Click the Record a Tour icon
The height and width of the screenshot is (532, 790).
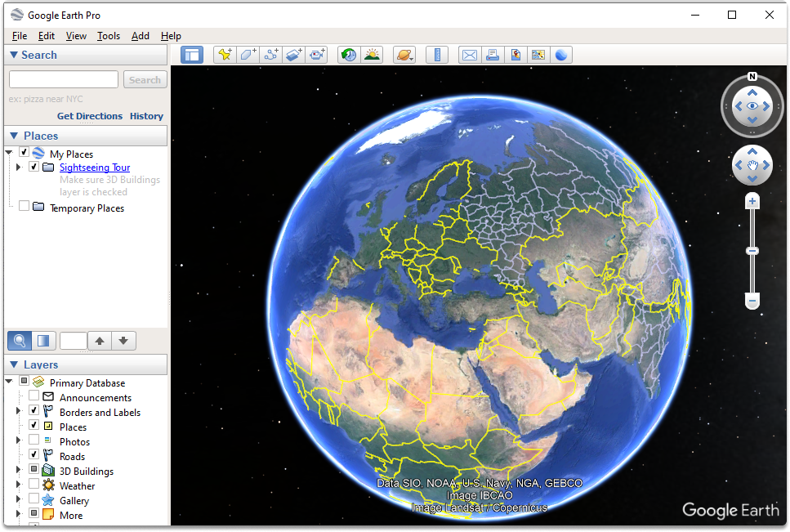click(317, 55)
